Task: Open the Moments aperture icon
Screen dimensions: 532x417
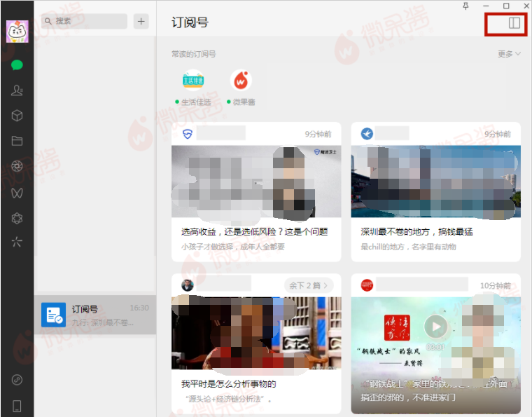Action: tap(17, 166)
